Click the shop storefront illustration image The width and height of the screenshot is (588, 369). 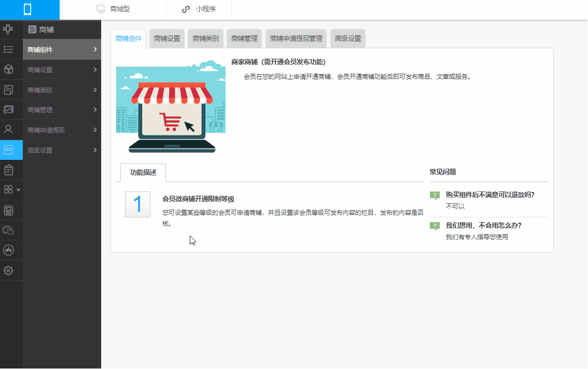pyautogui.click(x=171, y=105)
